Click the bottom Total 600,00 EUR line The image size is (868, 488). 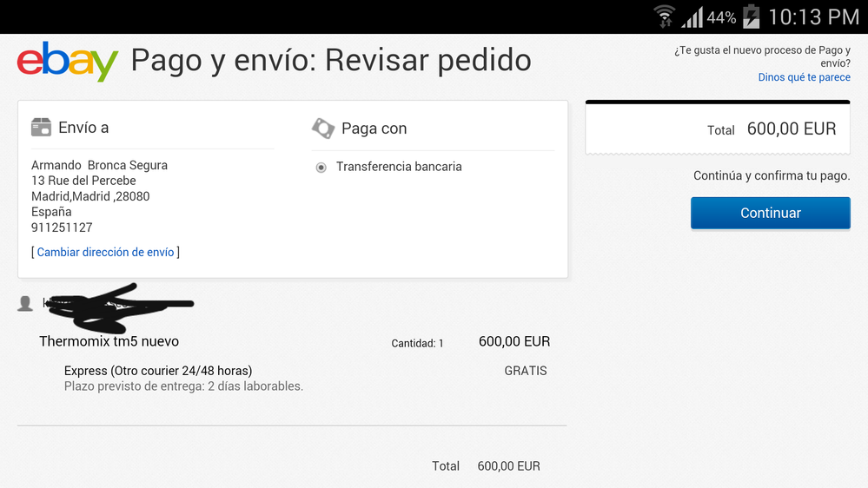[486, 466]
